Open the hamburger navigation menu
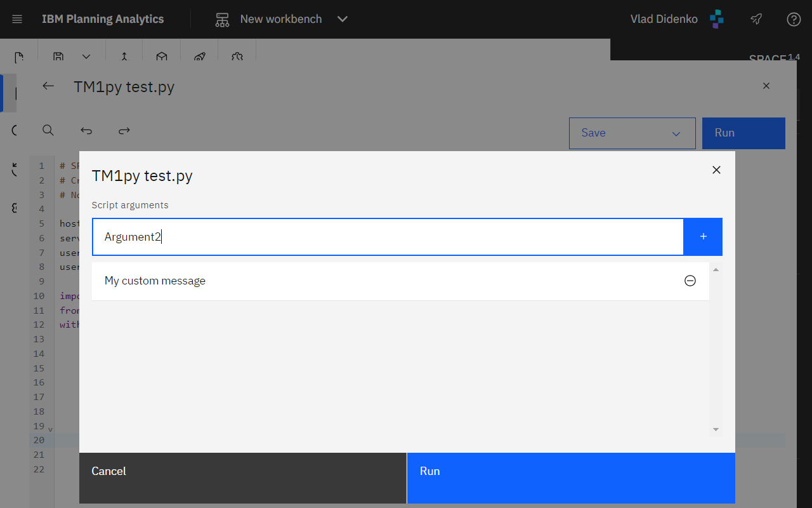 [17, 19]
